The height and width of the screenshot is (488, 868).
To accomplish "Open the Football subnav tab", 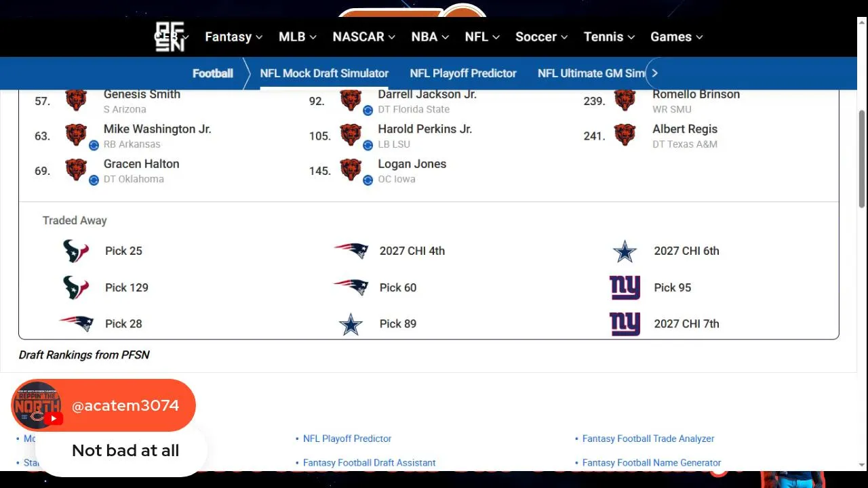I will pos(212,73).
